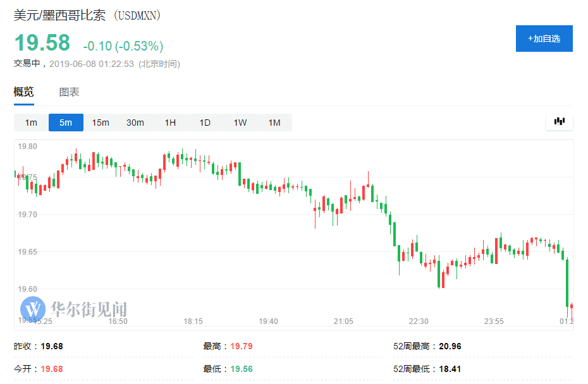Add USDMXN to watchlist with +加自选
The image size is (588, 384).
[544, 39]
